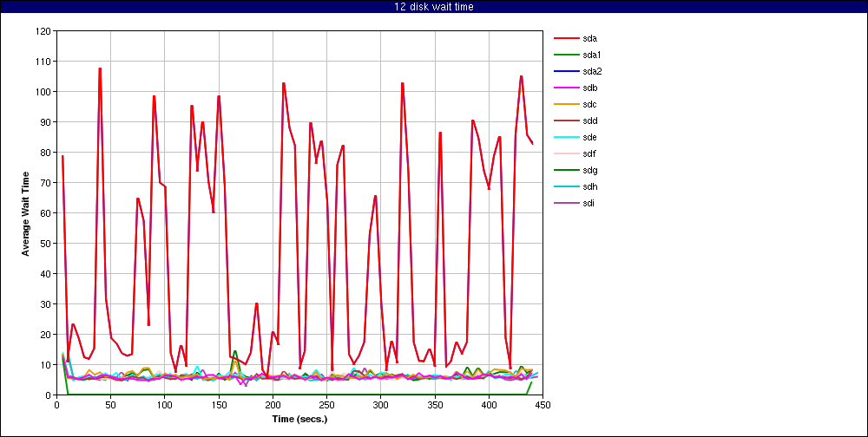
Task: Select the sdb legend label
Action: 589,88
